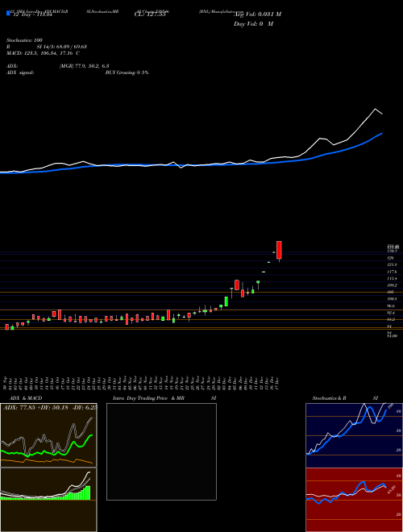Click the 117.6 price axis label
Image resolution: width=403 pixels, height=532 pixels.
tap(393, 272)
